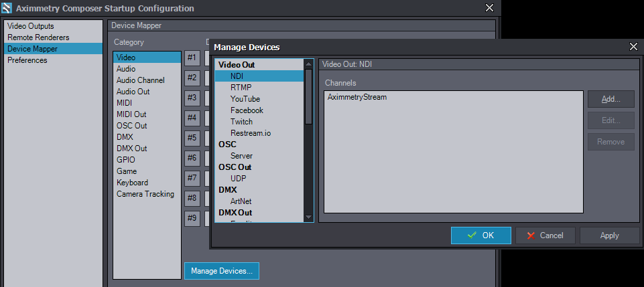Screen dimensions: 644x287
Task: Select YouTube device type
Action: coord(259,99)
